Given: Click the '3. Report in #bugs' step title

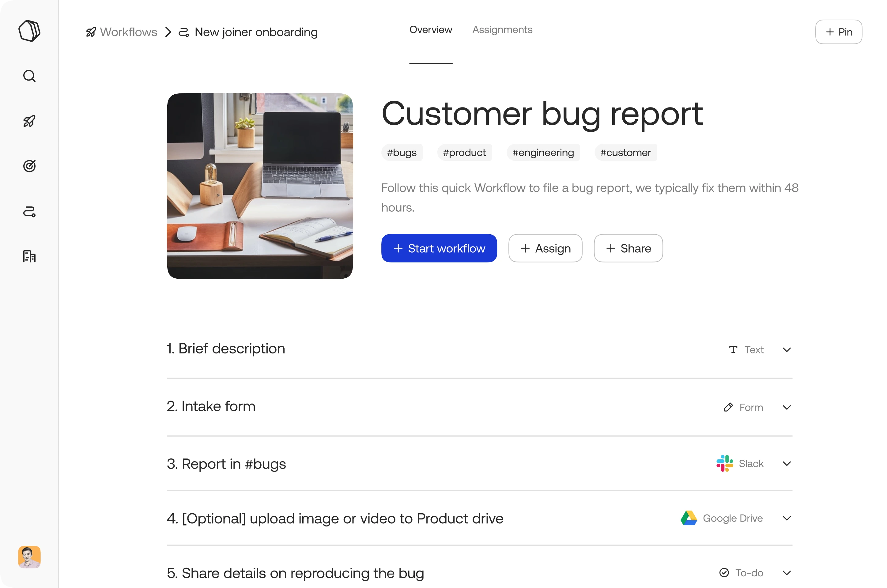Looking at the screenshot, I should click(x=226, y=464).
